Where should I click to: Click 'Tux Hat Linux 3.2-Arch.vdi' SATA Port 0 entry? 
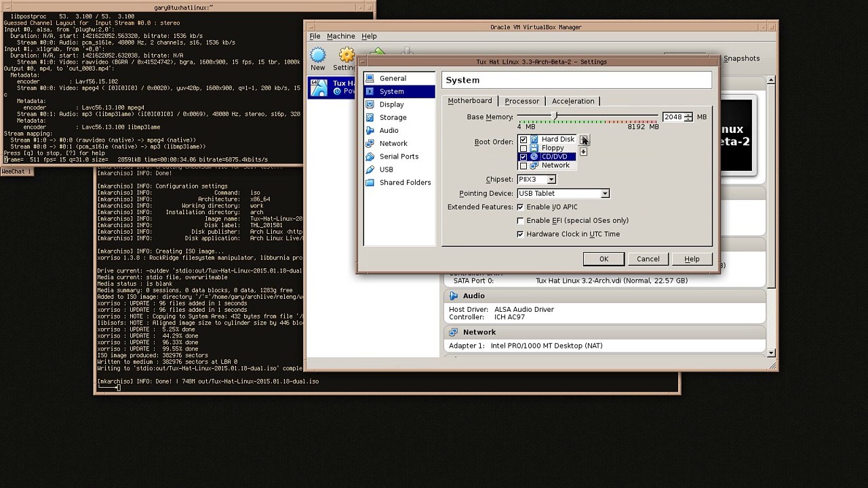pyautogui.click(x=611, y=281)
